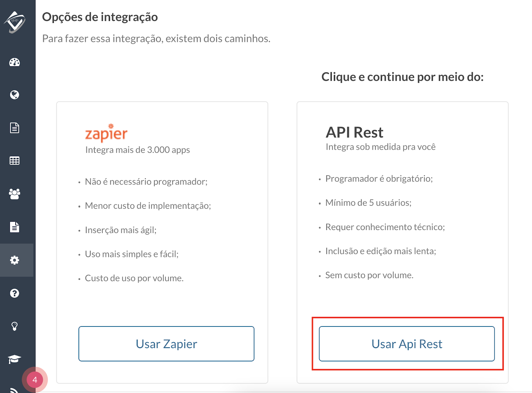Click the RSS feed icon at sidebar bottom
The height and width of the screenshot is (393, 532).
click(14, 390)
